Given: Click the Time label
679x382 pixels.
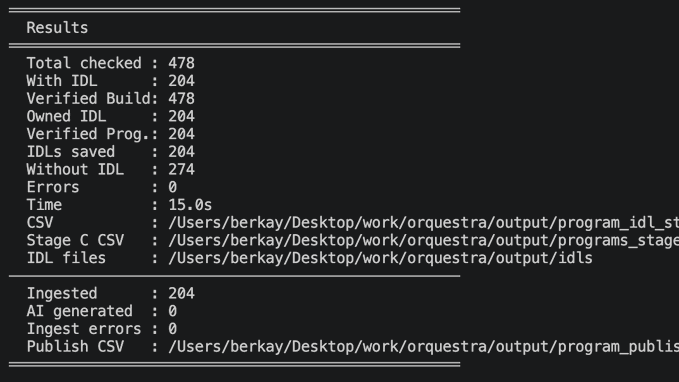Looking at the screenshot, I should pyautogui.click(x=44, y=205).
